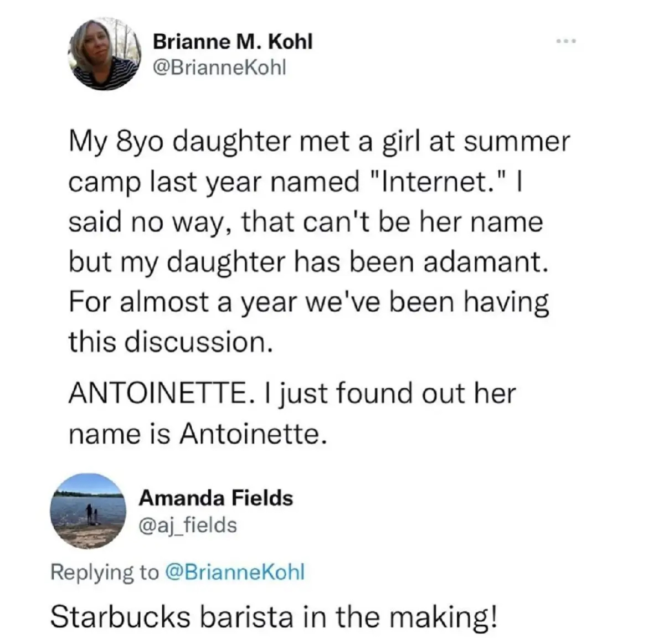Click the @BrianneKohl handle below author name

click(219, 67)
